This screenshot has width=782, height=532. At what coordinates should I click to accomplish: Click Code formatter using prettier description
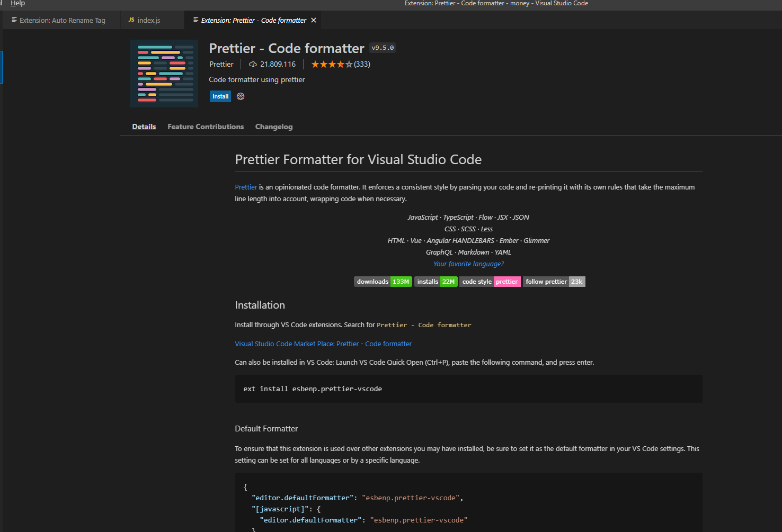click(x=257, y=79)
